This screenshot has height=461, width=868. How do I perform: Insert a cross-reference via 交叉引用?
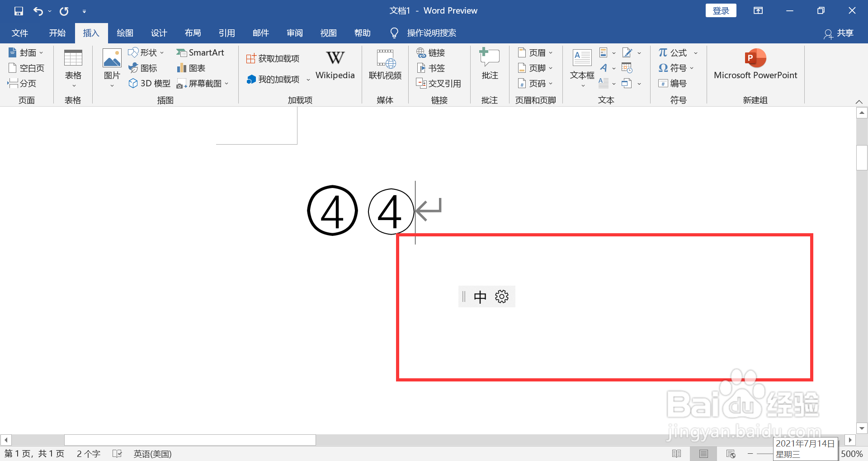(439, 83)
